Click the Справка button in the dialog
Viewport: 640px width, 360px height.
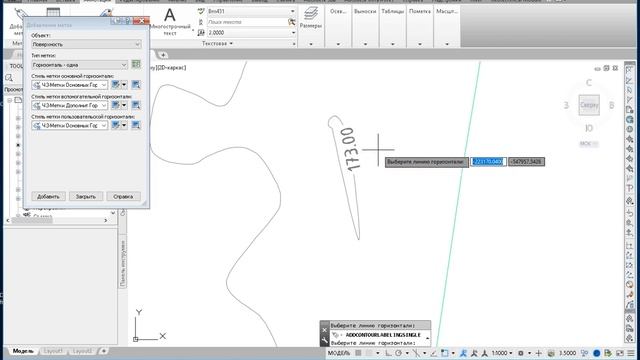123,196
